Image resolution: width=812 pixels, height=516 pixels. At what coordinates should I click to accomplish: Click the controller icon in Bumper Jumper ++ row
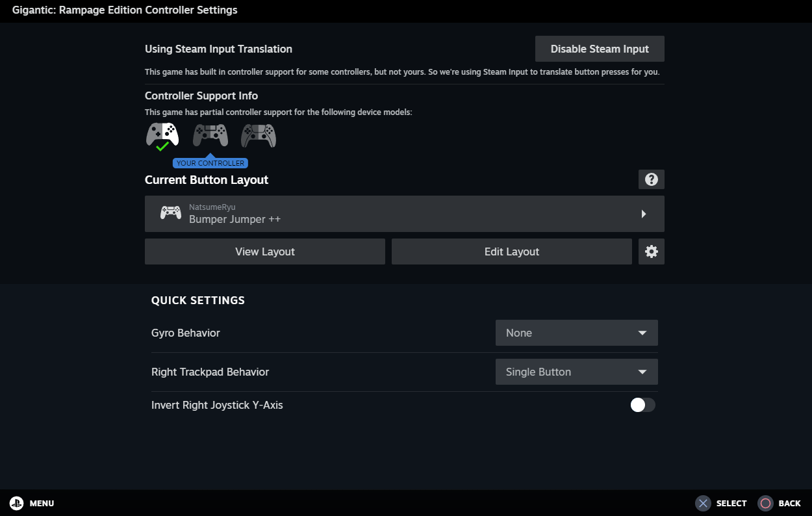point(171,213)
